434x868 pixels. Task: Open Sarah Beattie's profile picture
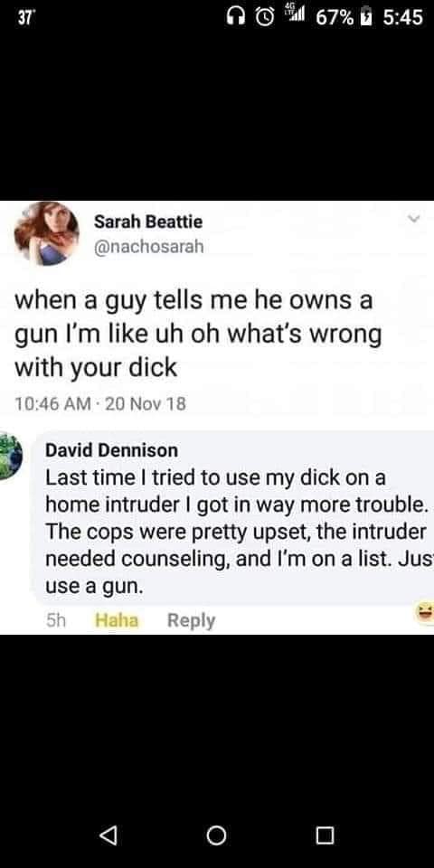(x=46, y=233)
